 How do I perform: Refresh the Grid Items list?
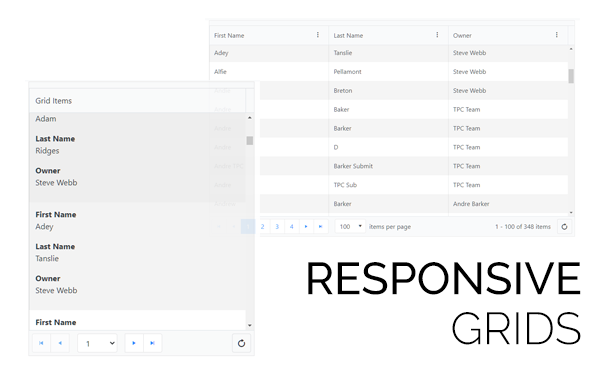coord(241,343)
